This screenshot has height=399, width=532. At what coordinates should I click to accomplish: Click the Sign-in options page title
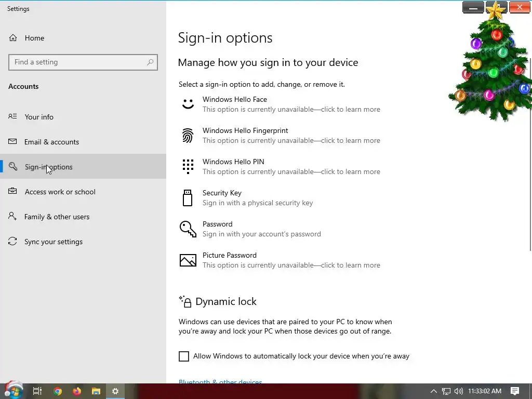225,37
